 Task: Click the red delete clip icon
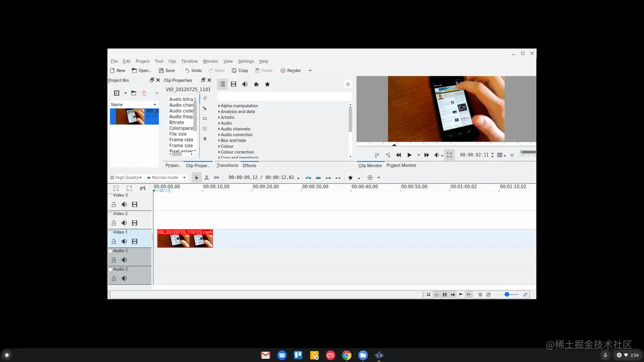click(144, 93)
